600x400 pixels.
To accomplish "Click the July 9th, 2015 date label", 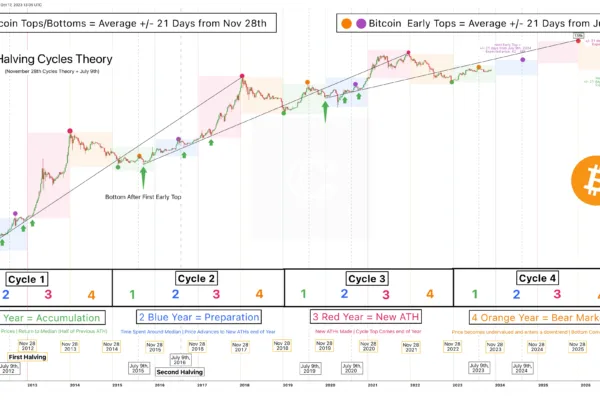I will click(x=139, y=368).
